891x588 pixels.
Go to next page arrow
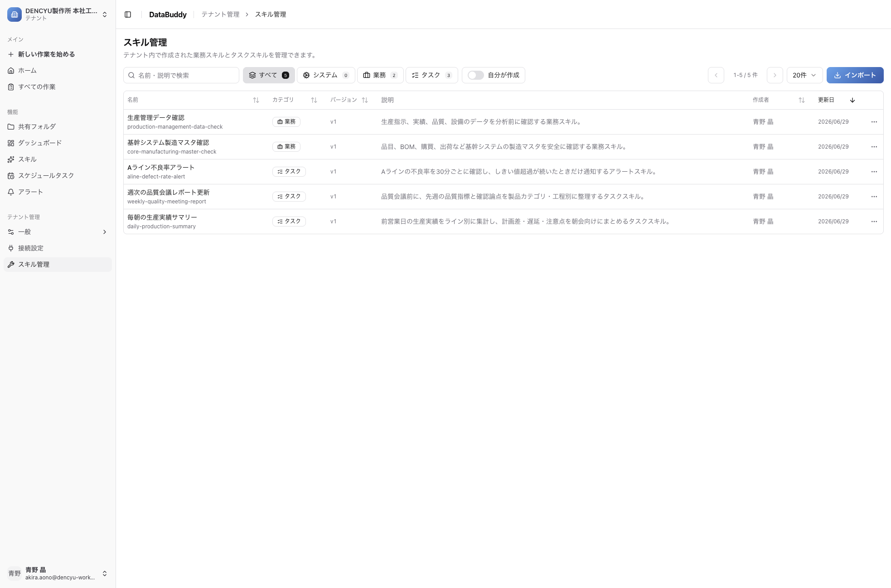(775, 75)
